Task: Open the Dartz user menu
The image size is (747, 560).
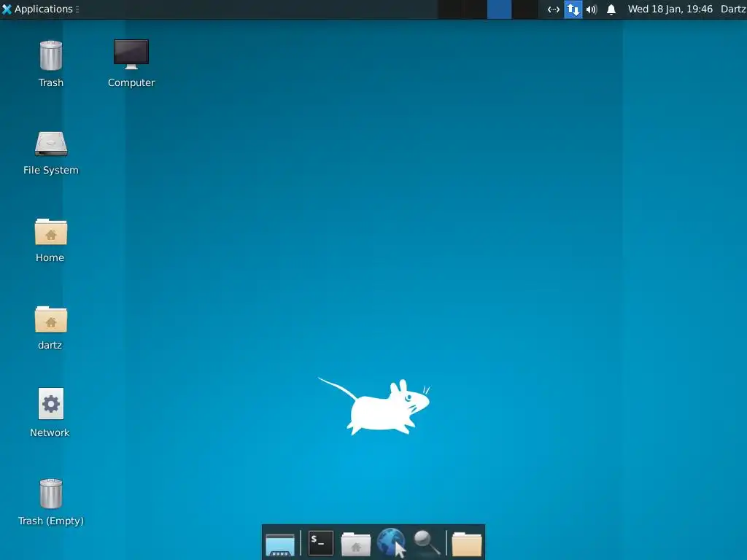Action: pos(733,9)
